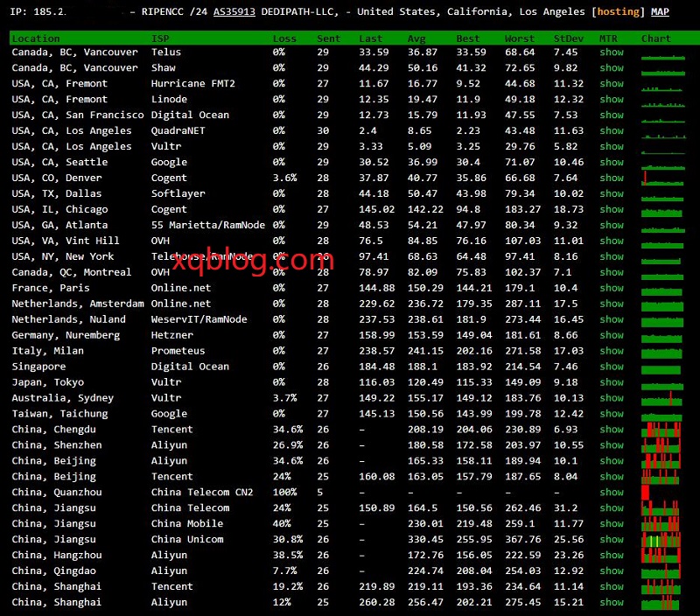Image resolution: width=700 pixels, height=616 pixels.
Task: Click the Singapore Digital Ocean chart
Action: tap(661, 369)
